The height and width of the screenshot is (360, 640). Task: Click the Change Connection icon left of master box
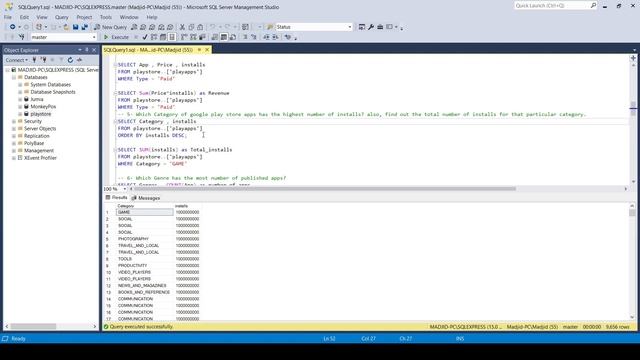pyautogui.click(x=22, y=37)
